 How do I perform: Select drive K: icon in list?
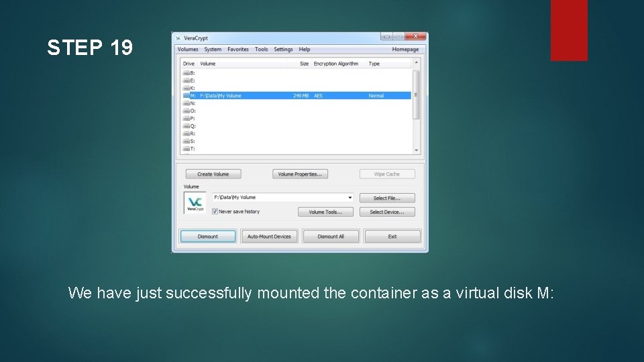pos(186,88)
